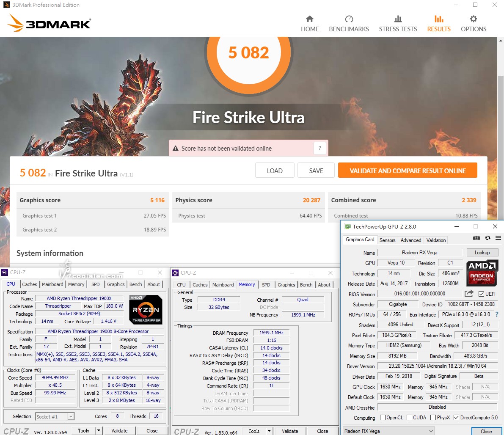Click the DRAM Frequency value field
Screen dimensions: 504x435
(271, 333)
